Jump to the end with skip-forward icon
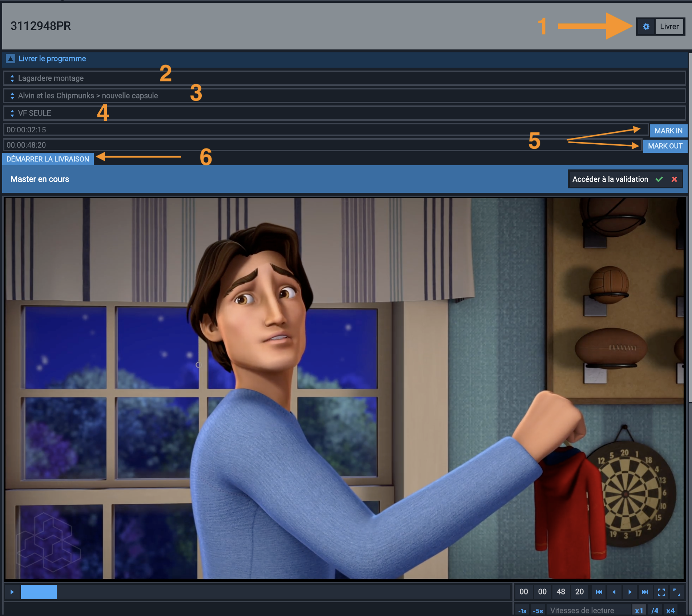The height and width of the screenshot is (616, 692). pos(645,592)
